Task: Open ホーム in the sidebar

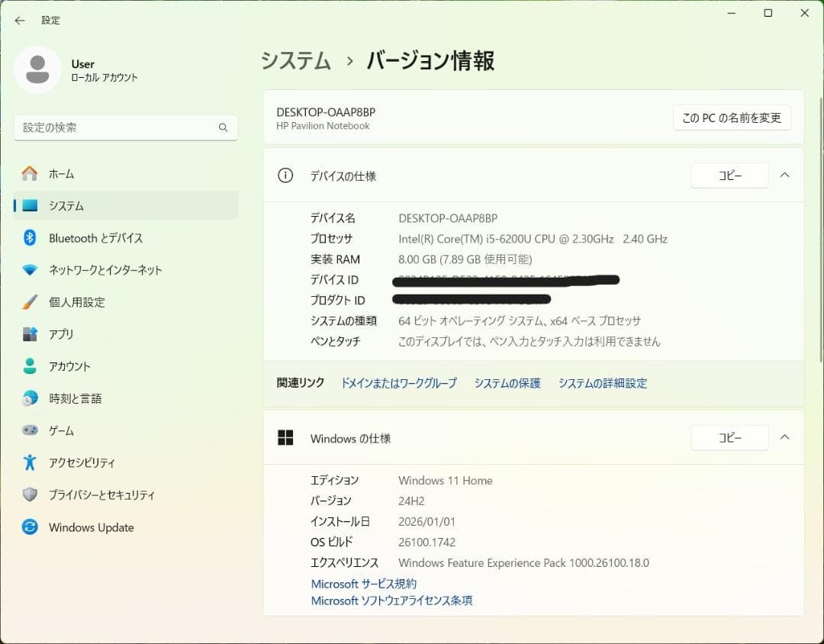Action: (126, 173)
